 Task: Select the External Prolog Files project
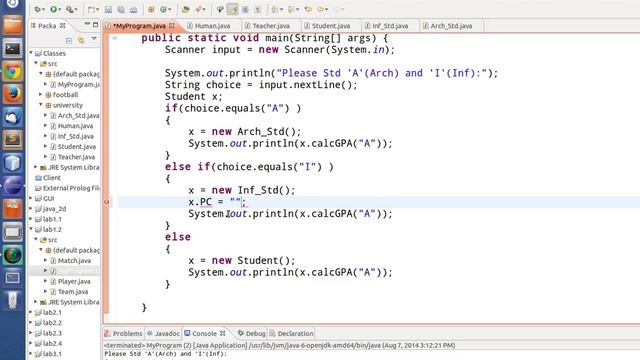pyautogui.click(x=71, y=188)
